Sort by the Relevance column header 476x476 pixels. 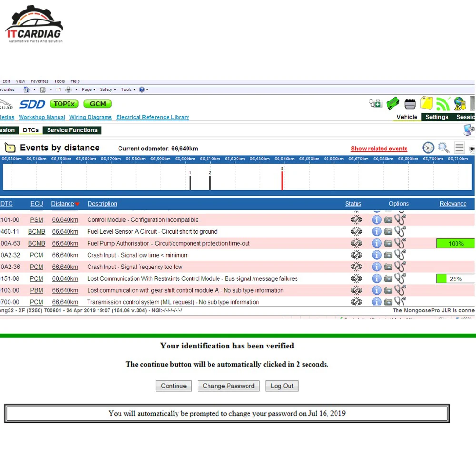coord(453,204)
